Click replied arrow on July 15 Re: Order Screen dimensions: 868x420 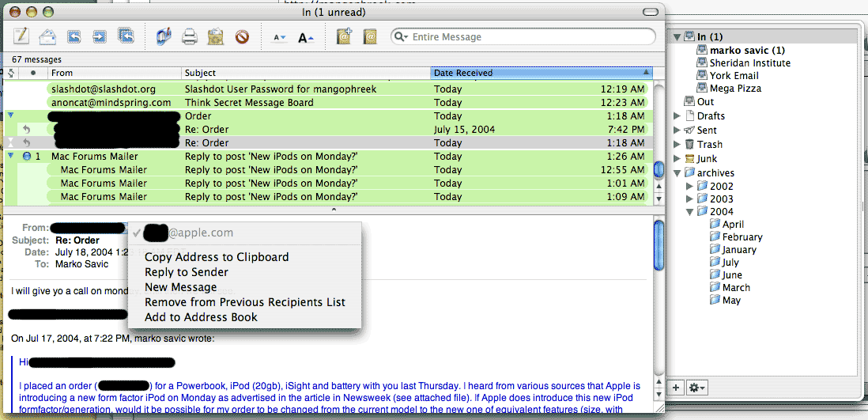[x=27, y=130]
